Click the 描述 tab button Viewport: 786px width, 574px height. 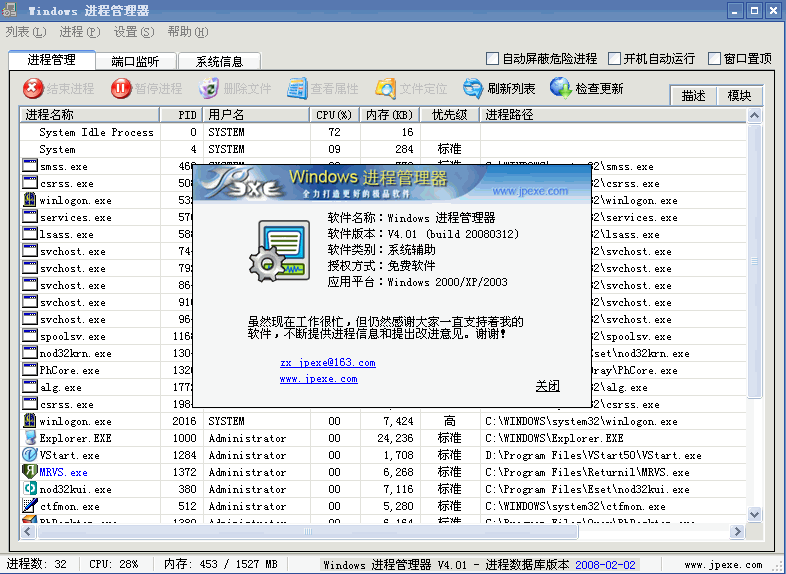coord(693,96)
